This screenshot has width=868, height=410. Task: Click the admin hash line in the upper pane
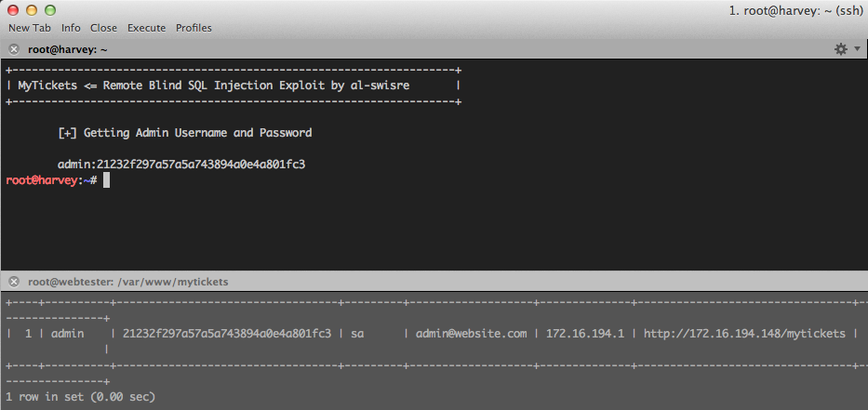[x=181, y=165]
